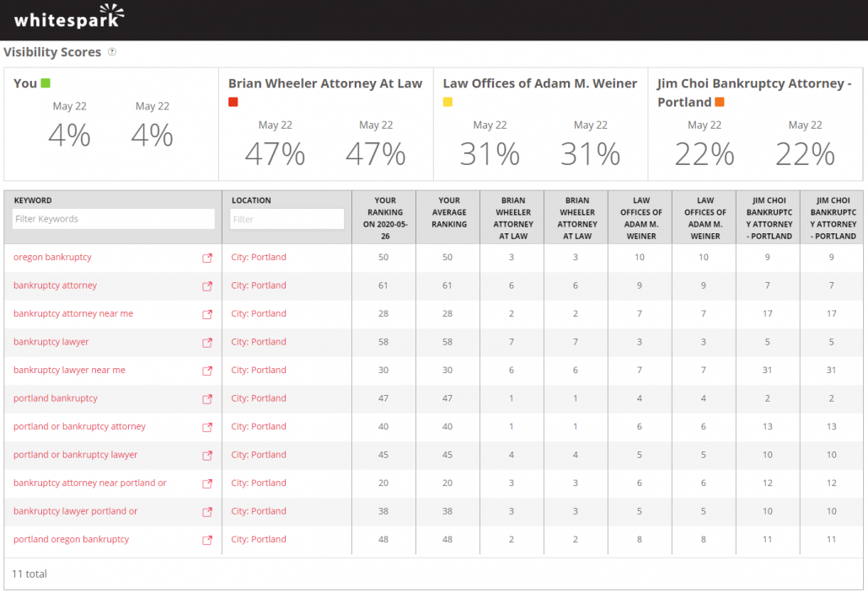Open external link for portland or bankruptcy attorney
The image size is (868, 592).
pyautogui.click(x=207, y=427)
